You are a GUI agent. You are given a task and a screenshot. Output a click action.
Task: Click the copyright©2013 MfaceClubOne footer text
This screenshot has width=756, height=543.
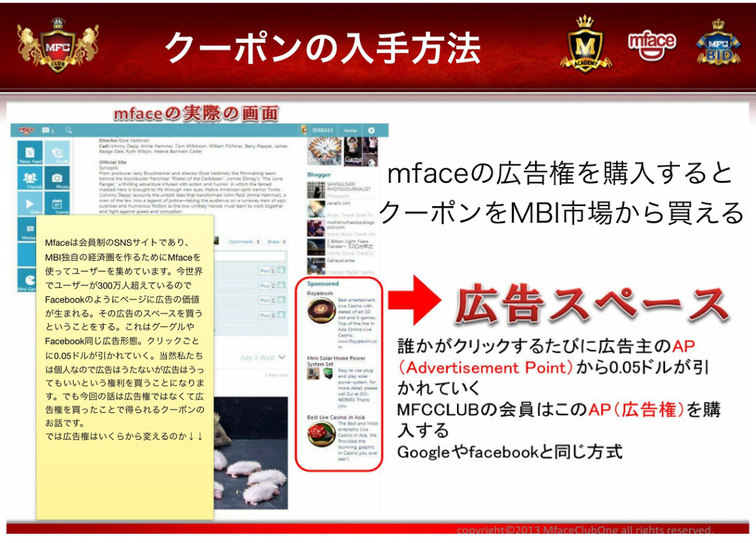tap(585, 530)
